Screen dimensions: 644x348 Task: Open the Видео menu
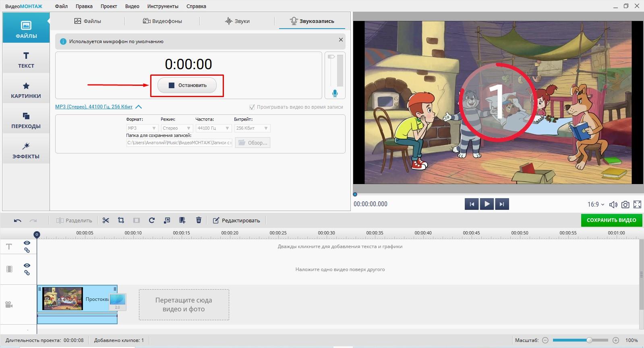[132, 6]
